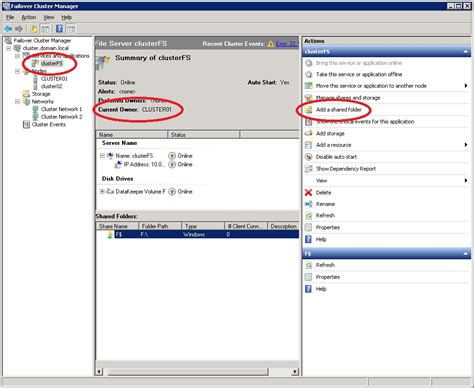474x388 pixels.
Task: Open the View submenu arrow in Actions
Action: click(466, 180)
